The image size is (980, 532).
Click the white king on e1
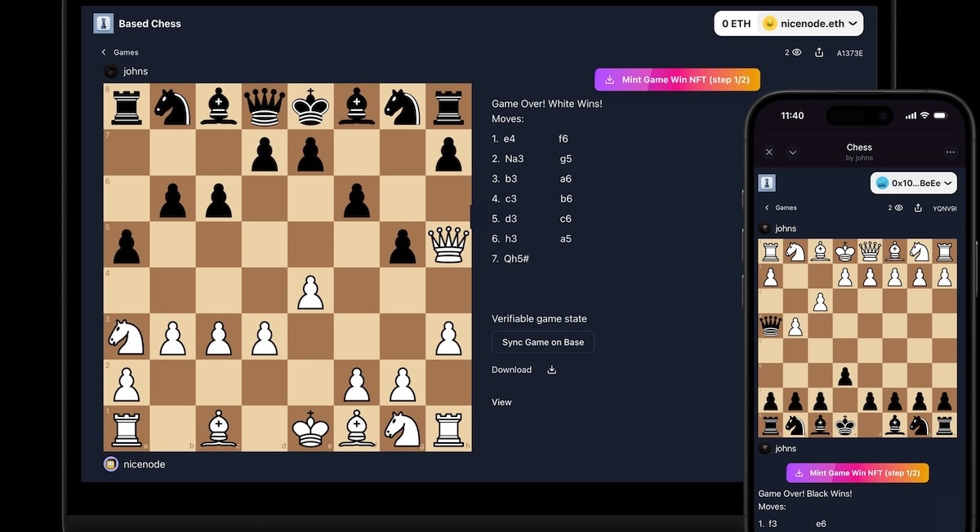point(310,428)
